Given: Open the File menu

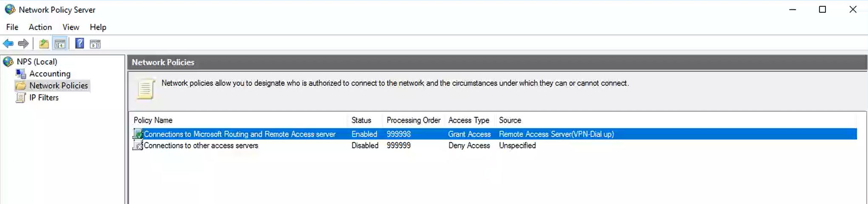Looking at the screenshot, I should pos(12,27).
